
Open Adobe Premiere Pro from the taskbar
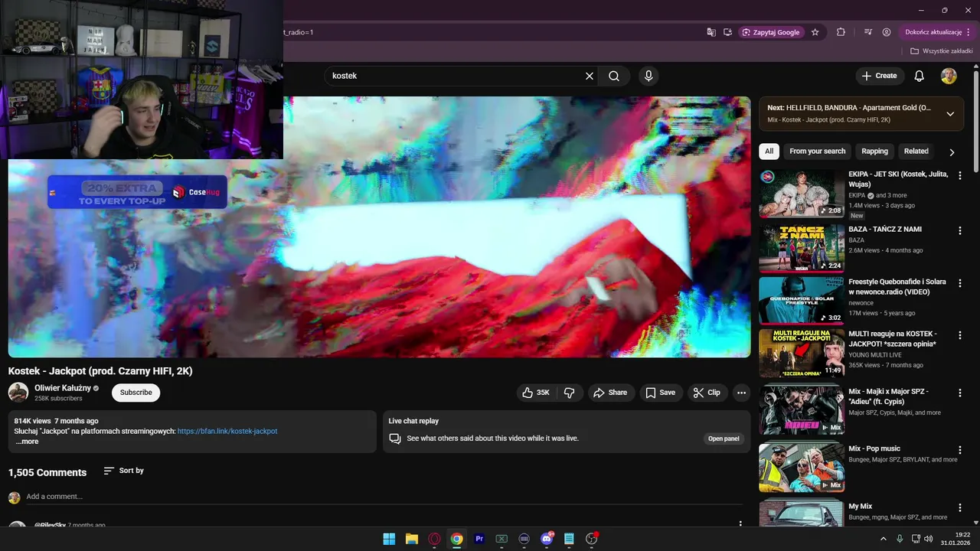tap(479, 539)
